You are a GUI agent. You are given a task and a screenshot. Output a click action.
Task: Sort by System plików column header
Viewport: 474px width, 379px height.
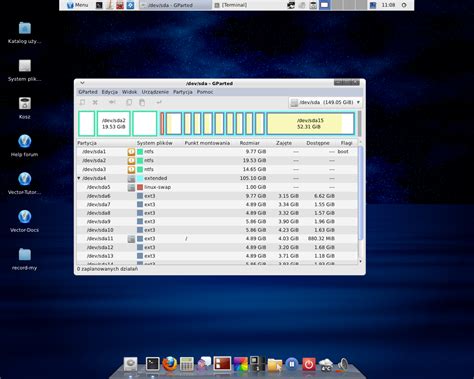(155, 143)
